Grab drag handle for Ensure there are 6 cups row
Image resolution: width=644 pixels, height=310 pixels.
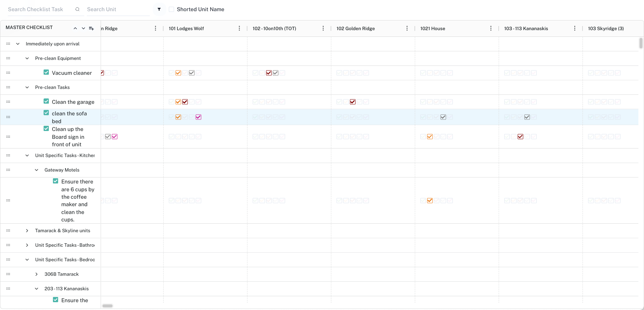pos(8,201)
